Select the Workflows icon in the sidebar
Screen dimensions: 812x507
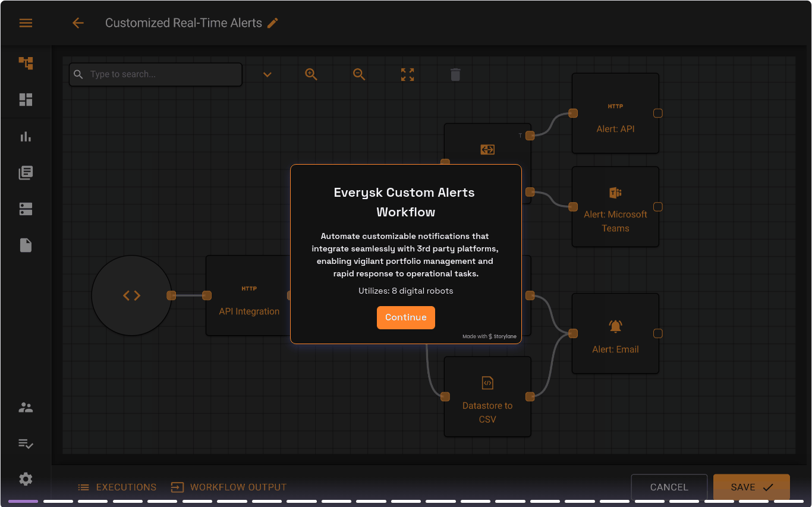tap(26, 63)
